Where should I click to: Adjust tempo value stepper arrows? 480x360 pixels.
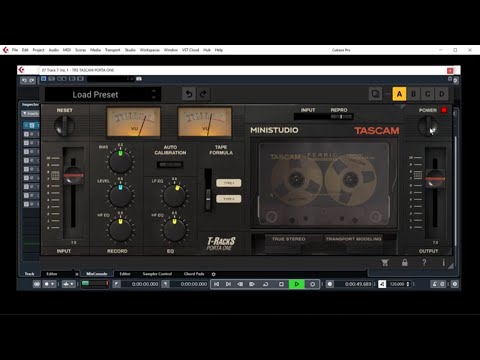click(x=408, y=284)
